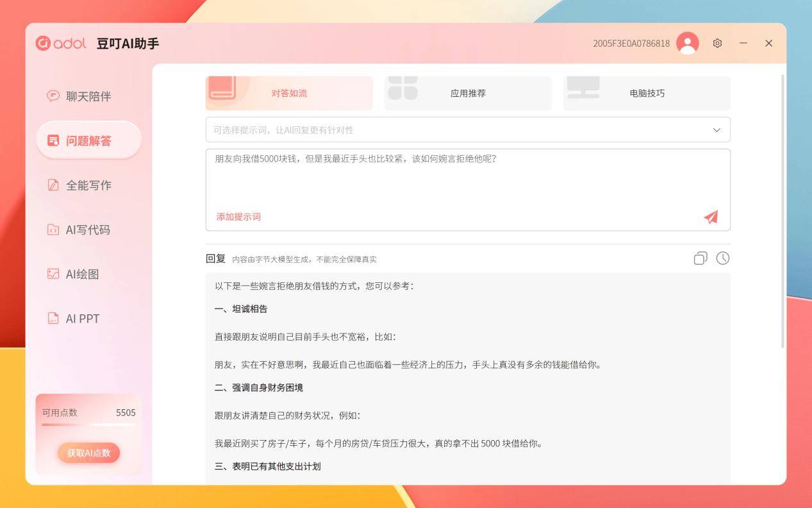
Task: Open the 可选择提示词 combo box
Action: [449, 130]
